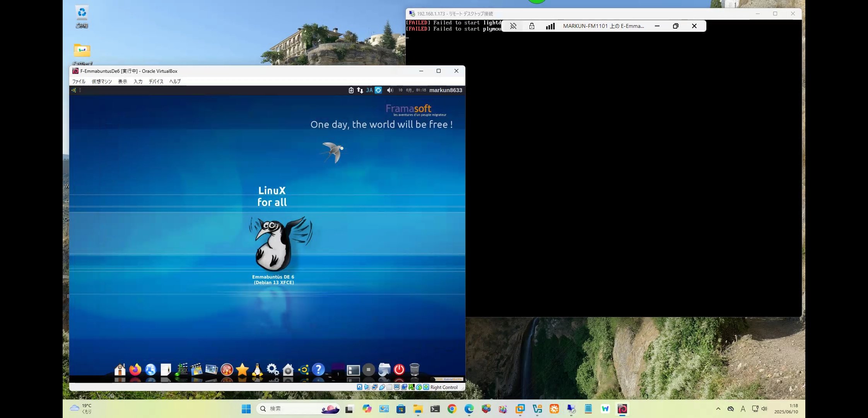Open the Home folder icon in Emmabuntüs dock

(x=120, y=370)
